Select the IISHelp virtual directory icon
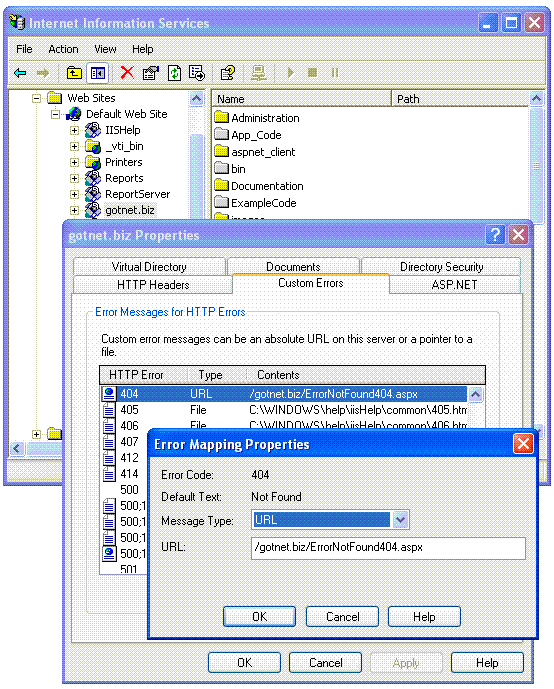The height and width of the screenshot is (689, 554). pos(93,130)
